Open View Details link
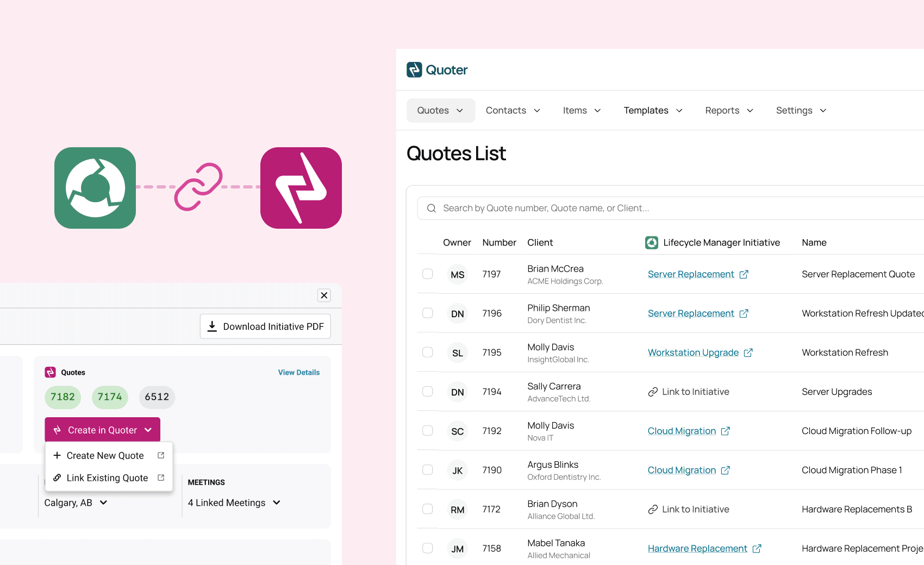Image resolution: width=924 pixels, height=565 pixels. pyautogui.click(x=299, y=372)
